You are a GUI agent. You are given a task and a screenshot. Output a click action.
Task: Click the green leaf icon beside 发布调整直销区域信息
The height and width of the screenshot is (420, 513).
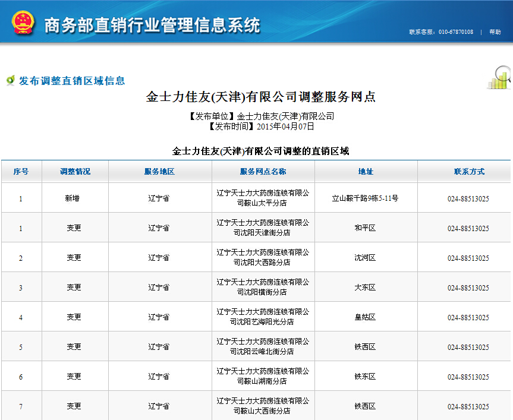pos(10,80)
